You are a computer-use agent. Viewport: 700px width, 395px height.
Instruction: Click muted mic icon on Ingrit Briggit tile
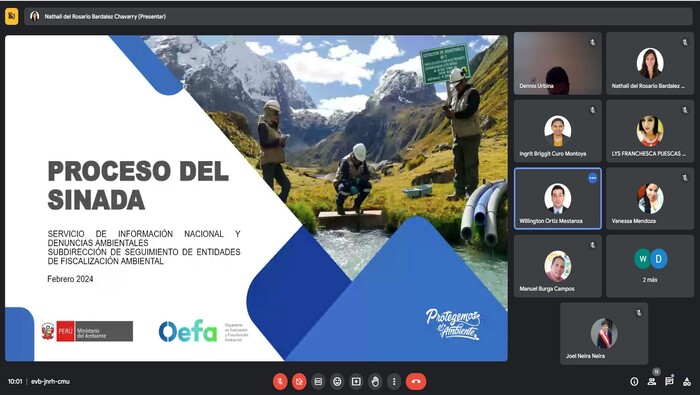click(x=592, y=110)
